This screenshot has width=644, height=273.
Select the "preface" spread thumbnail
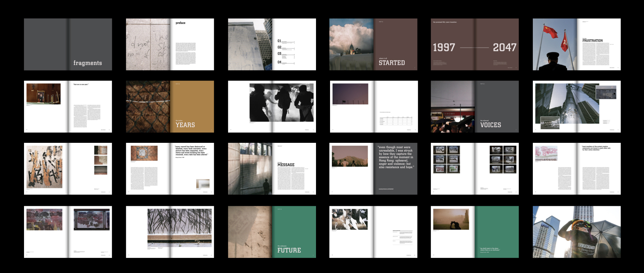coord(170,45)
